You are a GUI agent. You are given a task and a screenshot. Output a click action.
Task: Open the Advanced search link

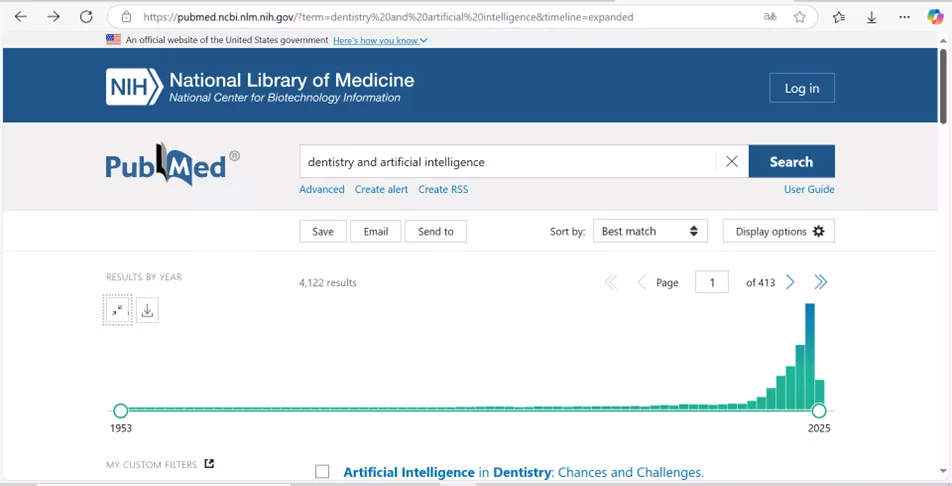pyautogui.click(x=321, y=189)
